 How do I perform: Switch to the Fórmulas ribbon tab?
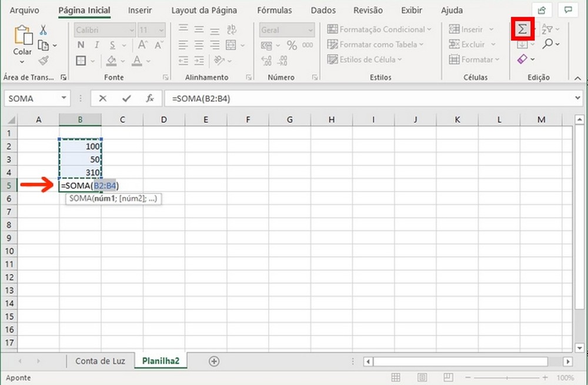coord(275,10)
